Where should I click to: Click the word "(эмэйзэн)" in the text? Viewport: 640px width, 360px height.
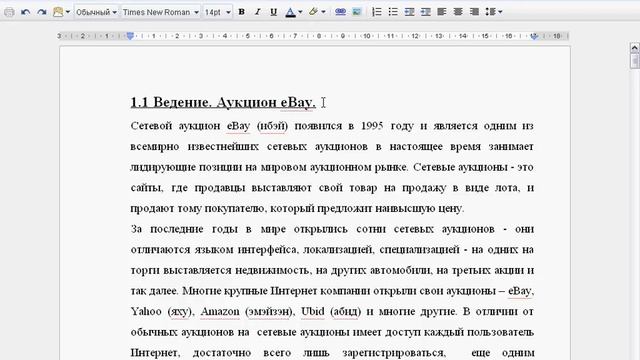pyautogui.click(x=269, y=312)
